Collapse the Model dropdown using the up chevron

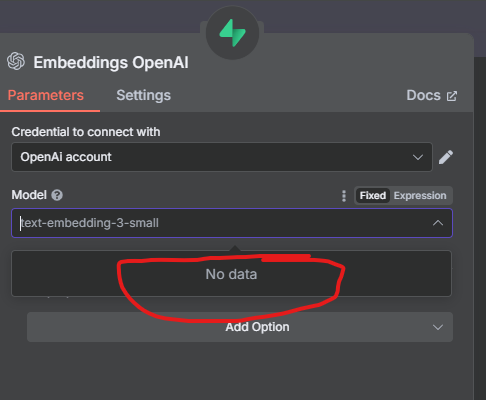coord(438,223)
